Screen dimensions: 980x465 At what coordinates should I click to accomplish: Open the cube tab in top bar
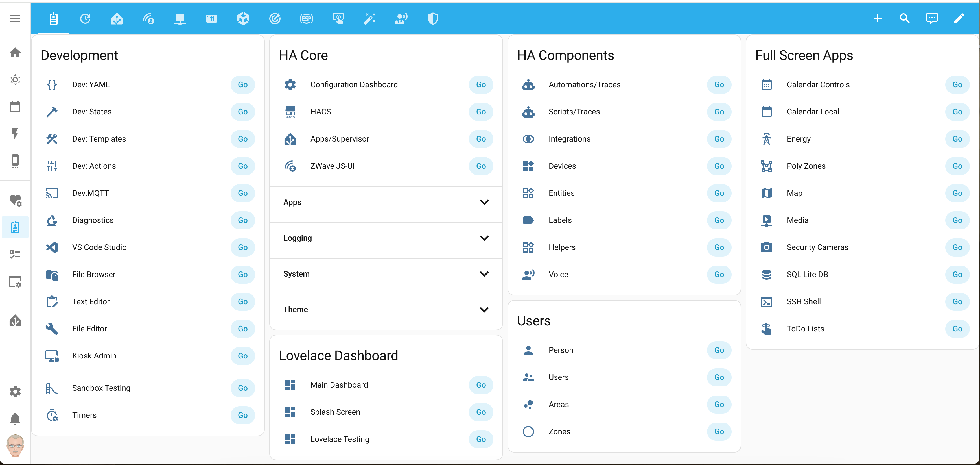(x=243, y=18)
